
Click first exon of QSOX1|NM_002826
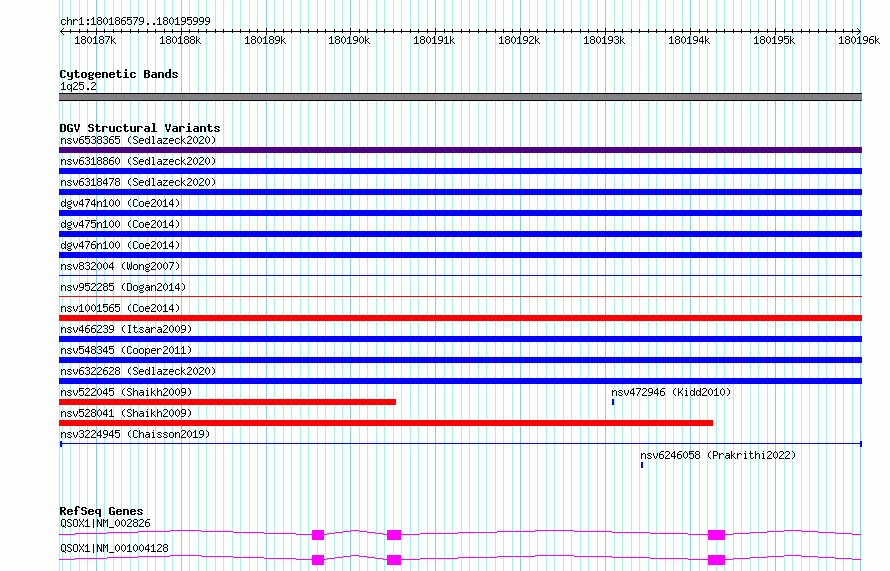(318, 535)
